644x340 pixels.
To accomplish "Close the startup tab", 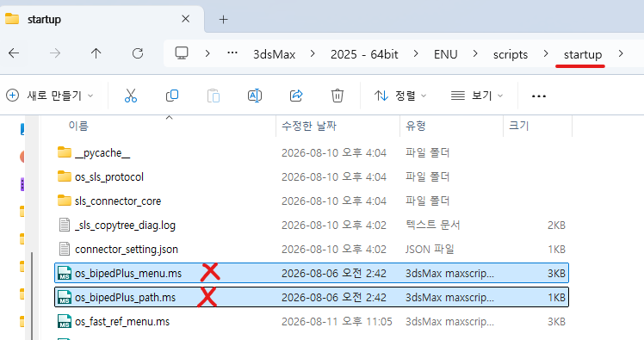I will point(186,19).
